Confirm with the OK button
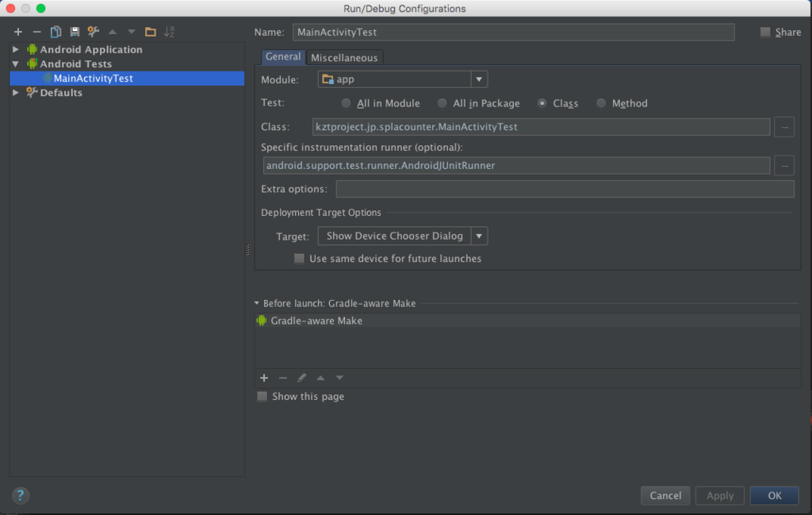This screenshot has width=812, height=515. click(x=774, y=496)
